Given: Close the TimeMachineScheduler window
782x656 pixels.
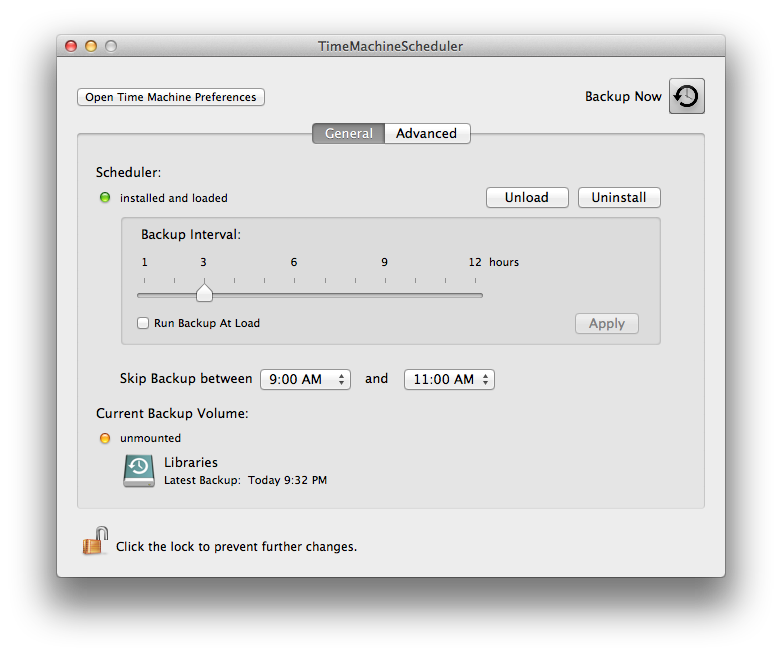Looking at the screenshot, I should click(x=71, y=46).
